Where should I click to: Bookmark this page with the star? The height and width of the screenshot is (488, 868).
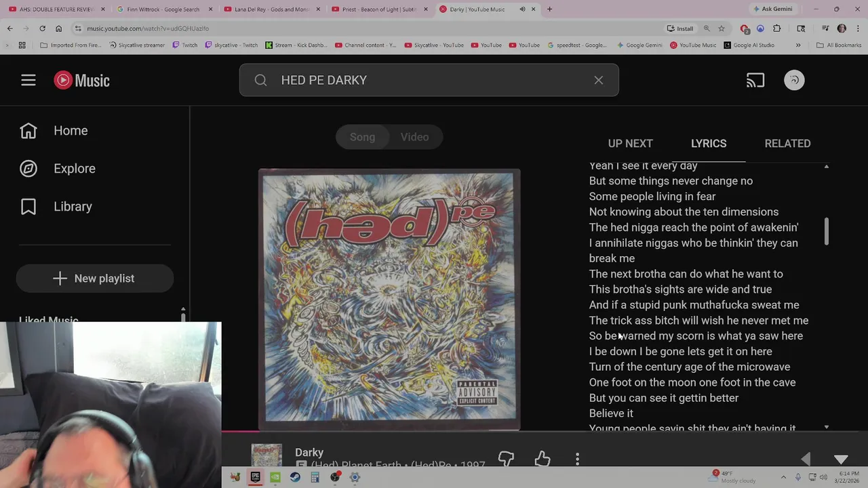pos(722,28)
